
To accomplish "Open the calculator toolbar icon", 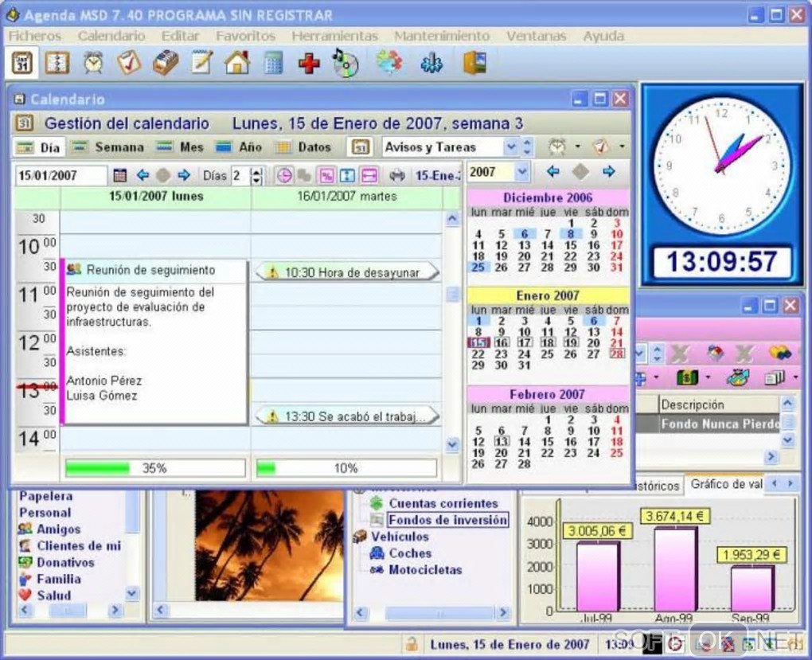I will pyautogui.click(x=273, y=63).
